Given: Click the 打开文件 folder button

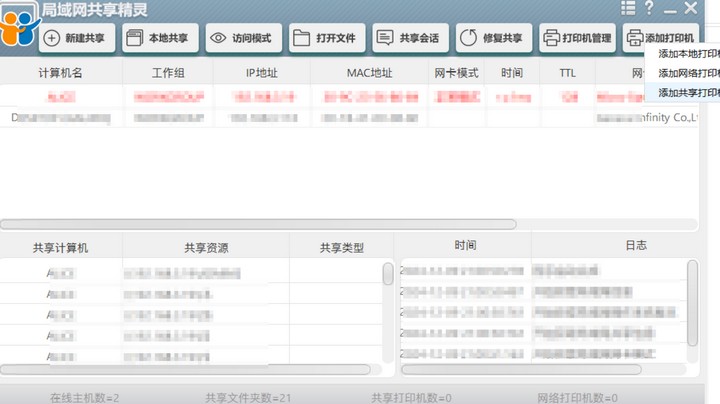Looking at the screenshot, I should pyautogui.click(x=327, y=38).
